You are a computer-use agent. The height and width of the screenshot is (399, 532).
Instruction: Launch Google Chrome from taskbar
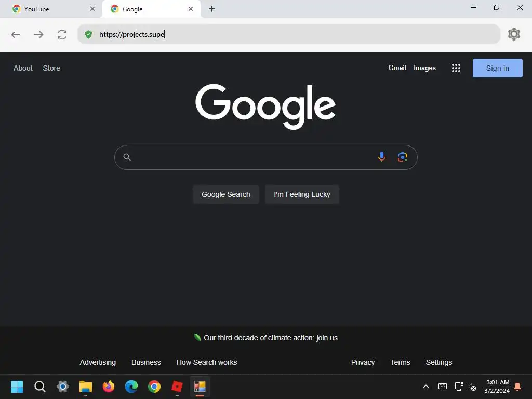coord(154,387)
